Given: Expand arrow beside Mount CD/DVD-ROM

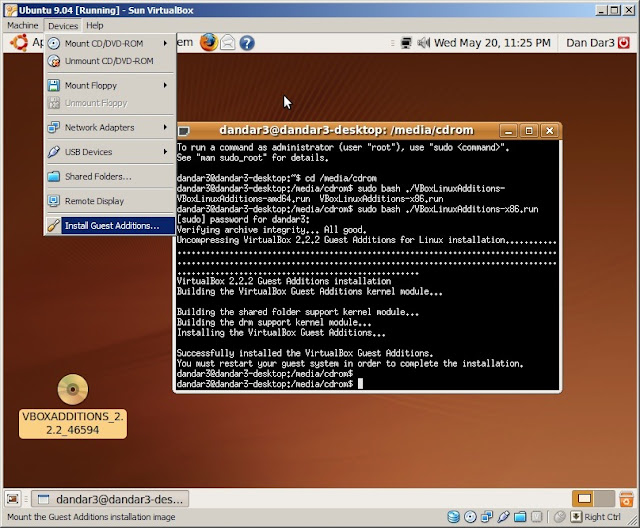Looking at the screenshot, I should point(165,43).
